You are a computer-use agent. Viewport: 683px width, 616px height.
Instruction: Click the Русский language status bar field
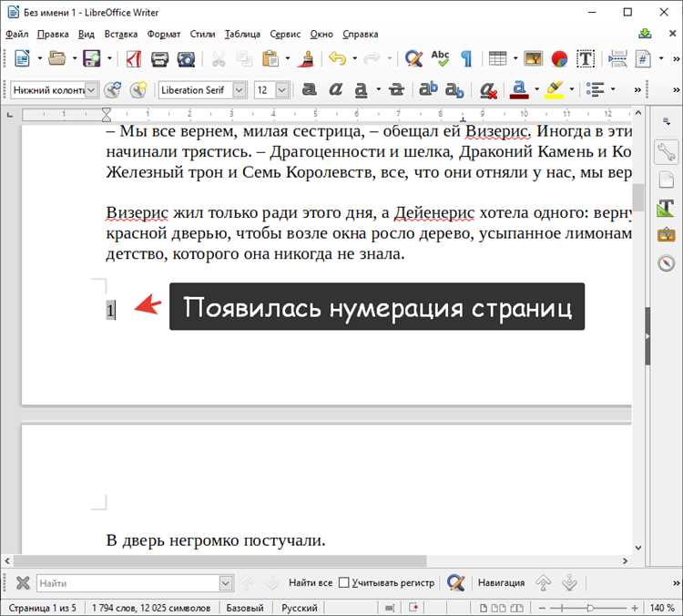click(x=300, y=608)
